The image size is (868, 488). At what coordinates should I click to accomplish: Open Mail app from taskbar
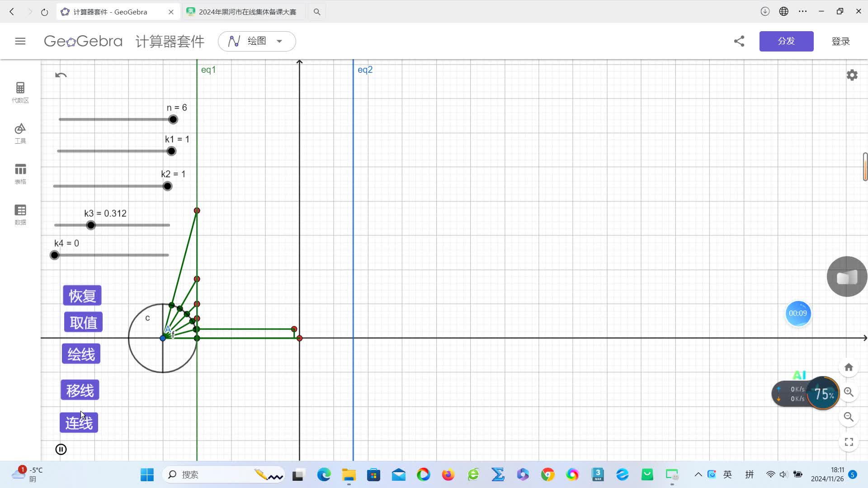click(398, 474)
